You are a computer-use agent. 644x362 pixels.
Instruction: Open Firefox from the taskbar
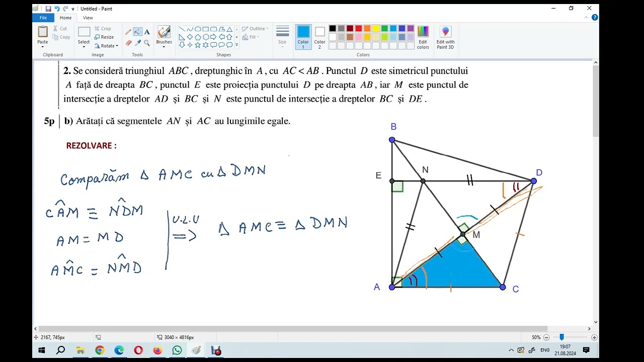(x=157, y=350)
